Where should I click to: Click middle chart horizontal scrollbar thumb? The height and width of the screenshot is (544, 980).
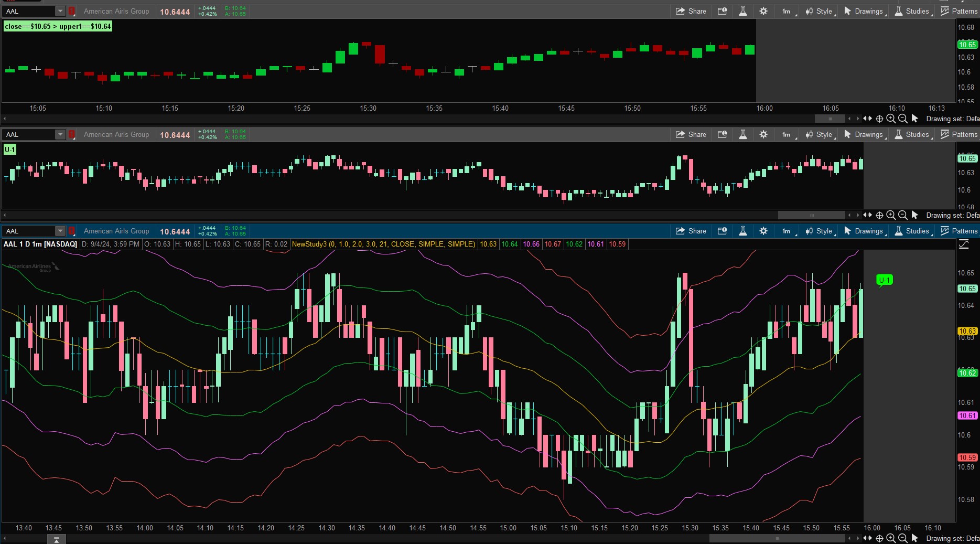coord(812,215)
